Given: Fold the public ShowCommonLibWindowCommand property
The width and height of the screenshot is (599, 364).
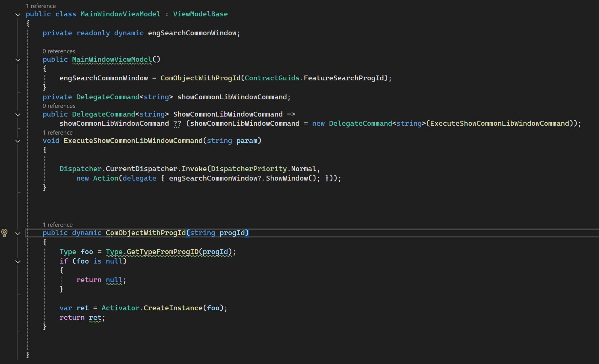Looking at the screenshot, I should 18,115.
